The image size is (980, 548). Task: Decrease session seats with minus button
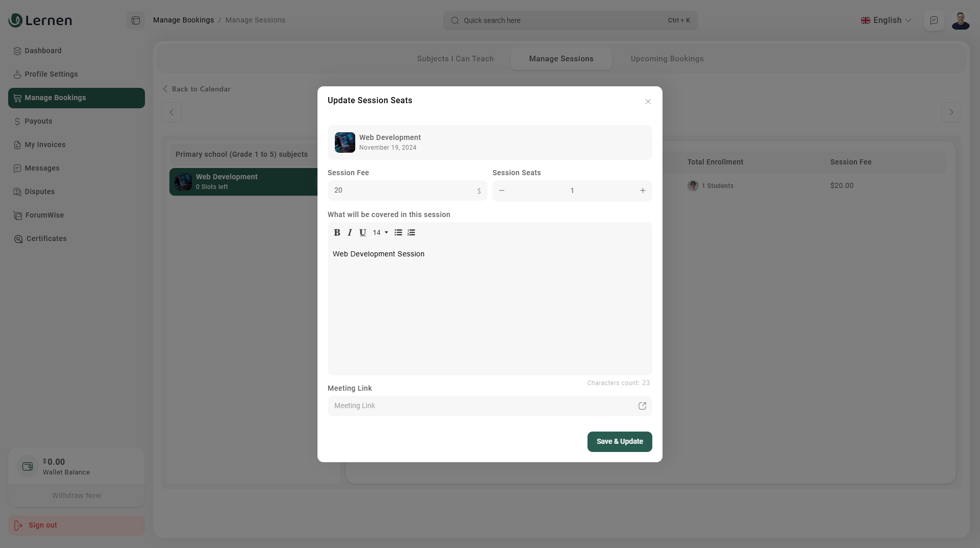click(502, 190)
